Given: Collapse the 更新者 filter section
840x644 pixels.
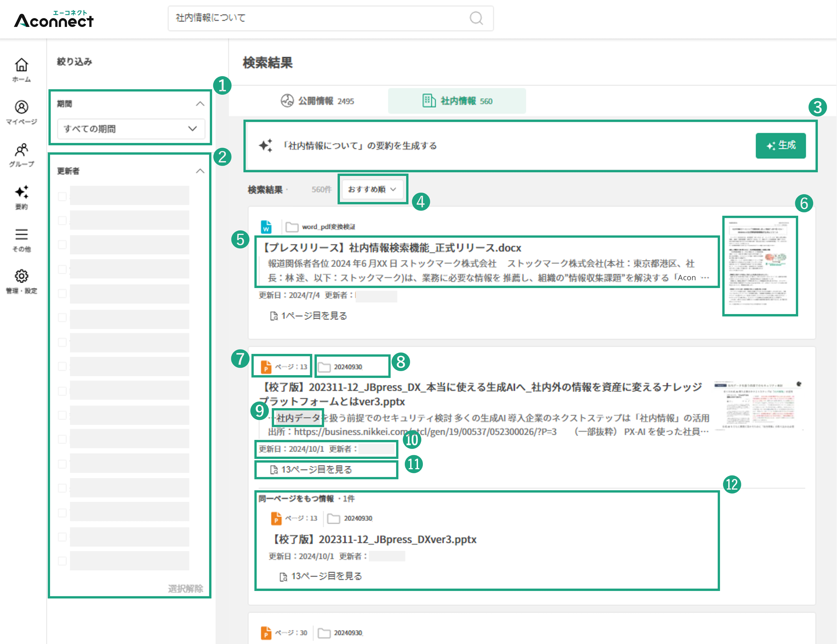Looking at the screenshot, I should 200,171.
